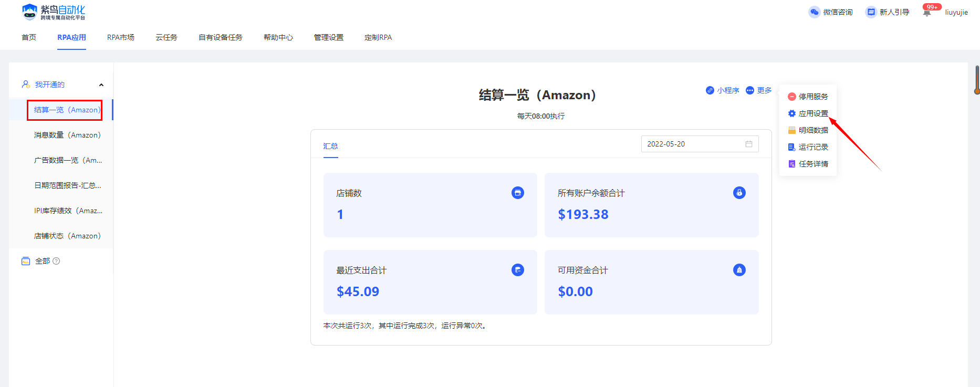Open calendar icon in the date field

coord(749,144)
